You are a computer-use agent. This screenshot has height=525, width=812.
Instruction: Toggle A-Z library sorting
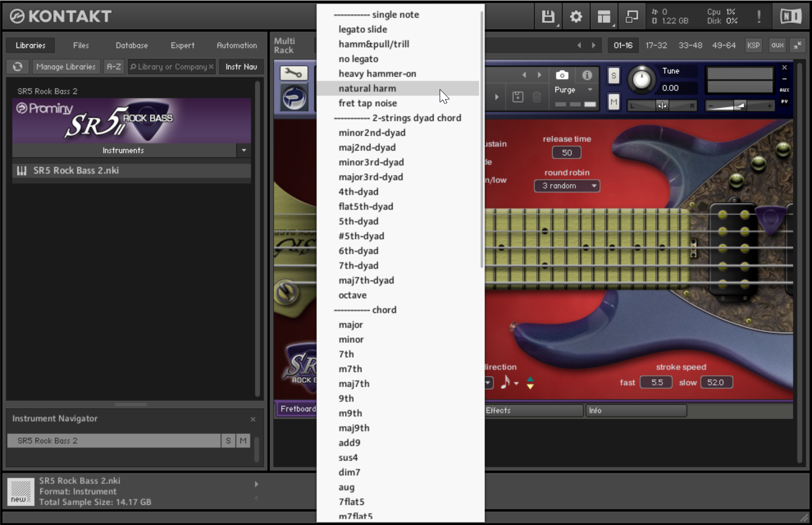pos(114,66)
